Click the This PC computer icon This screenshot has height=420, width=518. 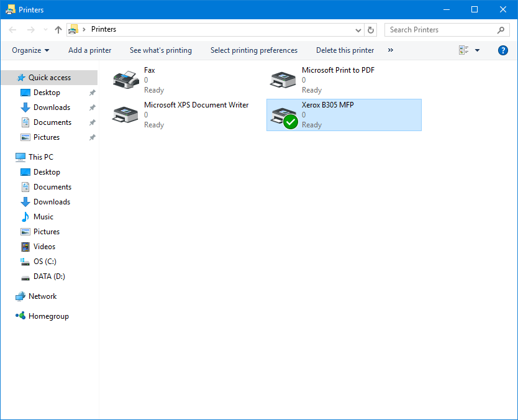(20, 157)
